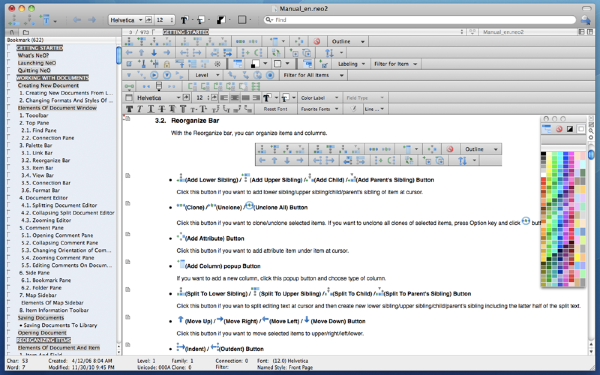Click the blue Move Down arrow icon
Screen dimensions: 600x375
pyautogui.click(x=154, y=53)
